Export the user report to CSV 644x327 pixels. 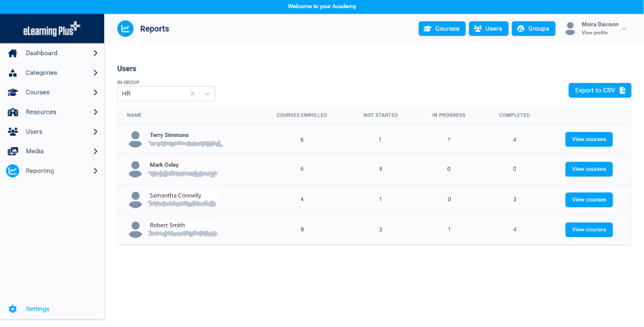(x=600, y=90)
